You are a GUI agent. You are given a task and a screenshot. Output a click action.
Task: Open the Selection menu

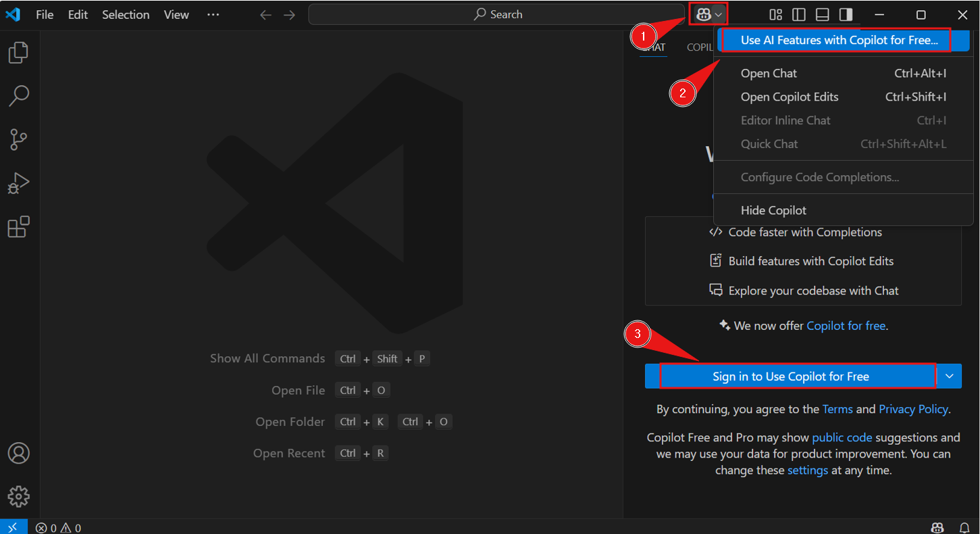[x=126, y=14]
